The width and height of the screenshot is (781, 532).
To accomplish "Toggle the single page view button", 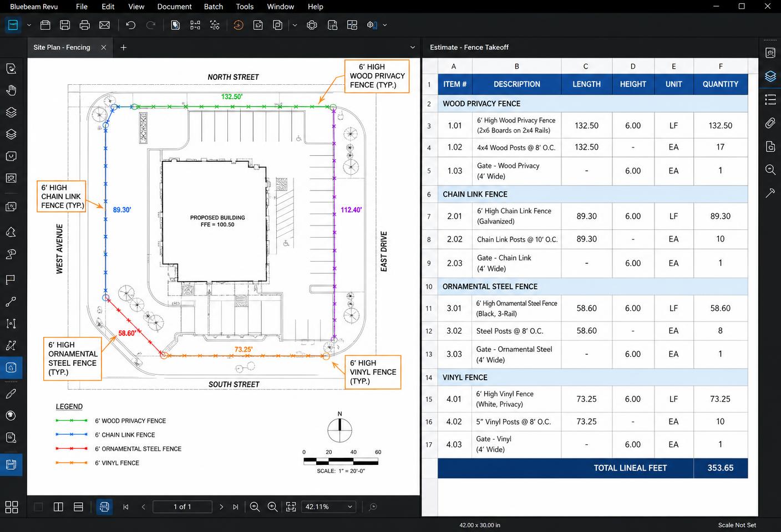I will [38, 507].
